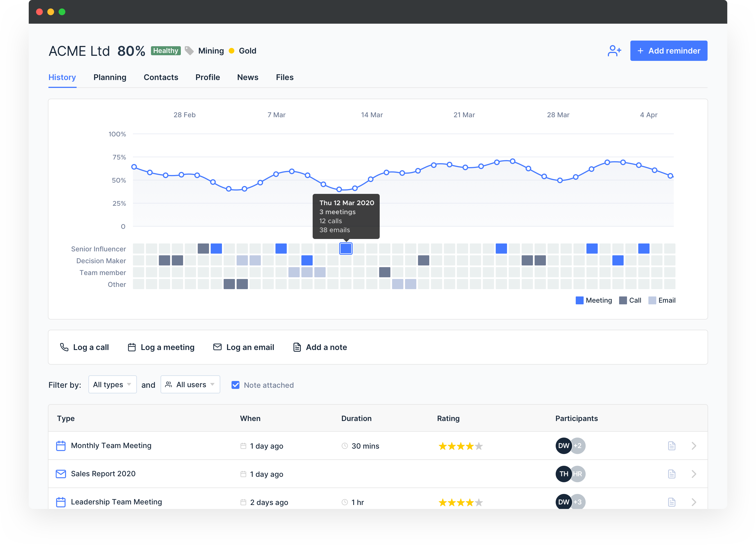Open the All types filter dropdown
This screenshot has height=545, width=756.
112,385
